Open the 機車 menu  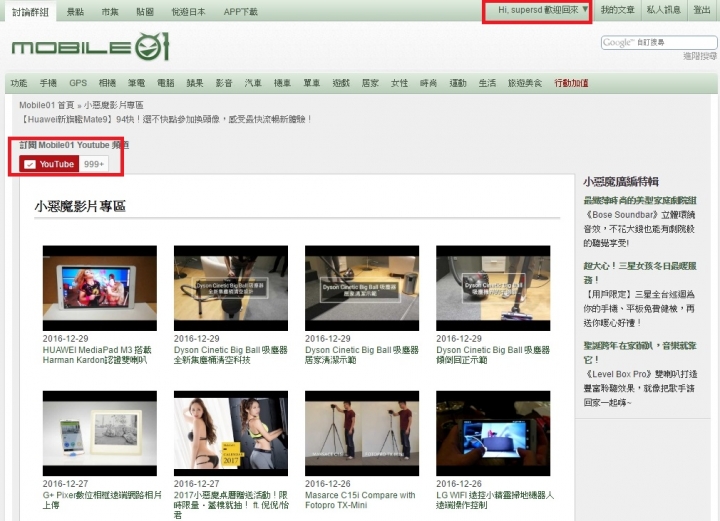pyautogui.click(x=282, y=83)
